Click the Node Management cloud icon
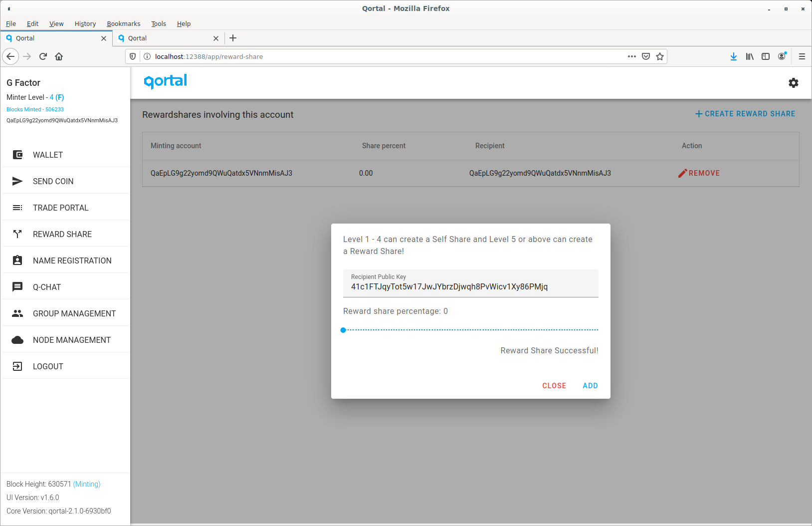Image resolution: width=812 pixels, height=526 pixels. point(17,340)
